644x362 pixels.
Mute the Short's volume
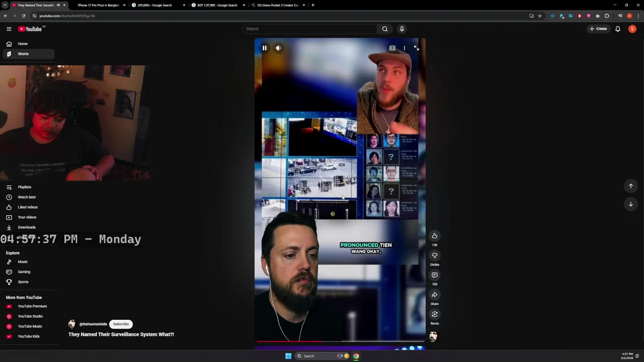(278, 48)
